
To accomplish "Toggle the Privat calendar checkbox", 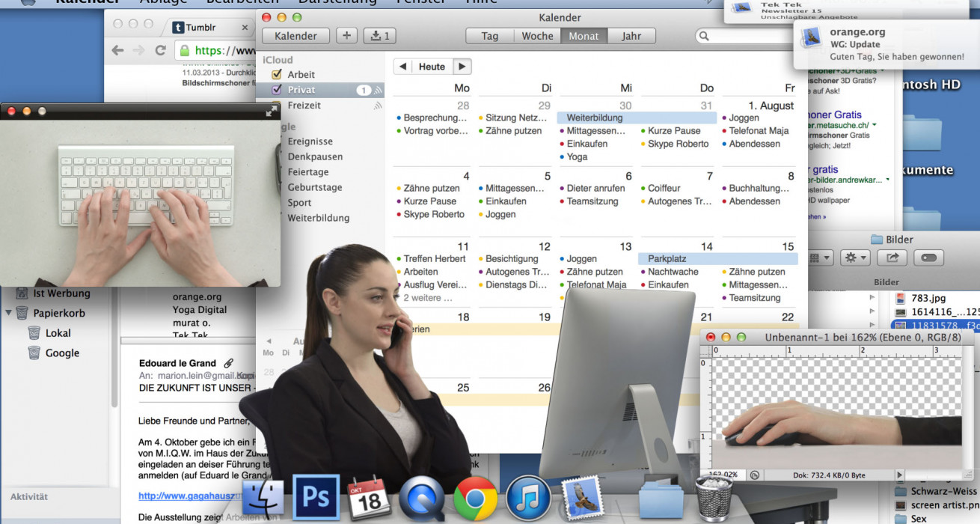I will click(276, 90).
